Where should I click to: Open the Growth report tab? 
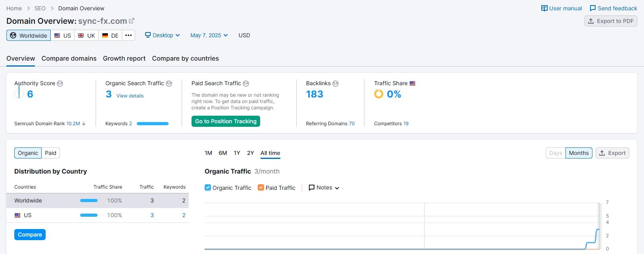coord(124,58)
